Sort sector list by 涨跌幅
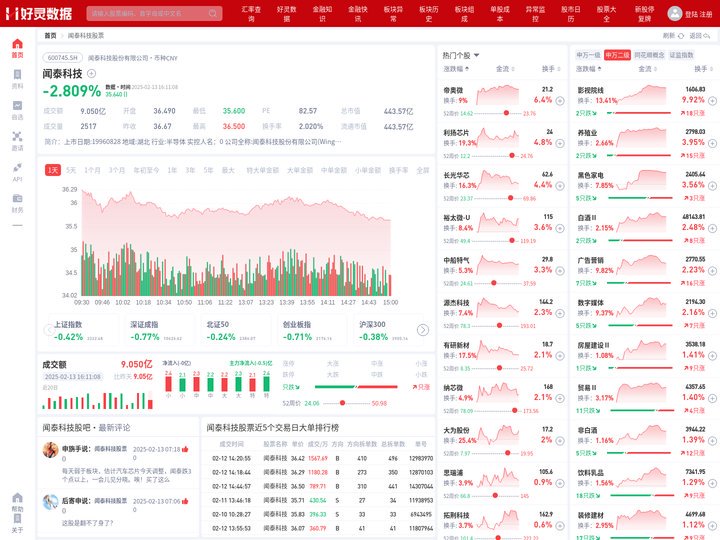 point(588,69)
